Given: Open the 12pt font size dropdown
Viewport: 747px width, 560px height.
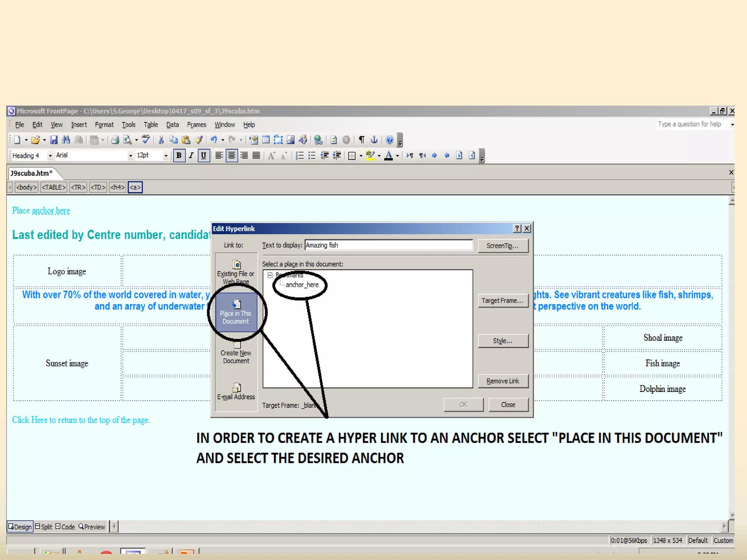Looking at the screenshot, I should click(x=166, y=156).
